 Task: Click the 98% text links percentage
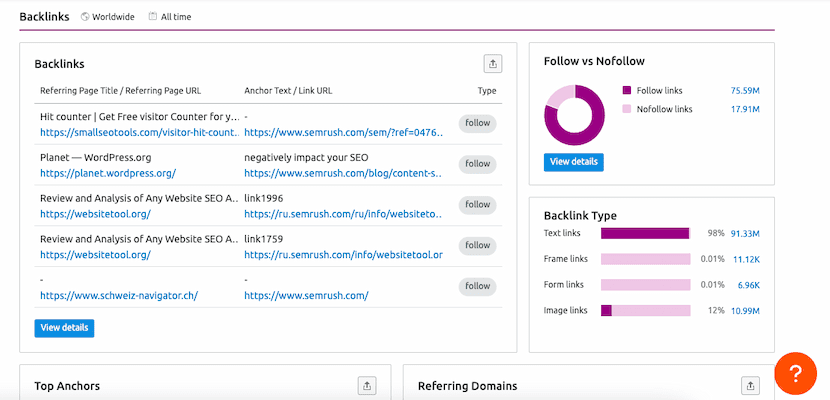point(716,233)
